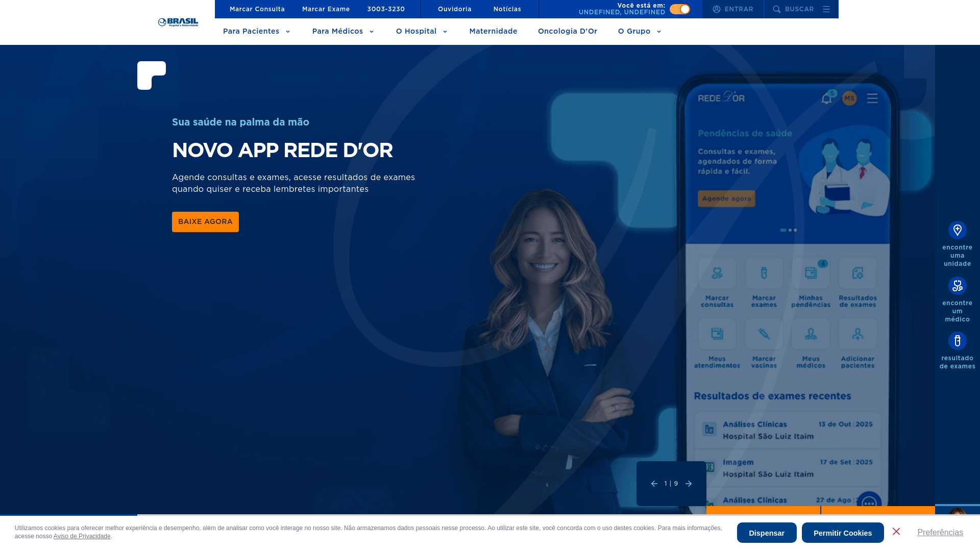The width and height of the screenshot is (980, 551).
Task: Expand the Para Pacientes dropdown
Action: [x=257, y=31]
